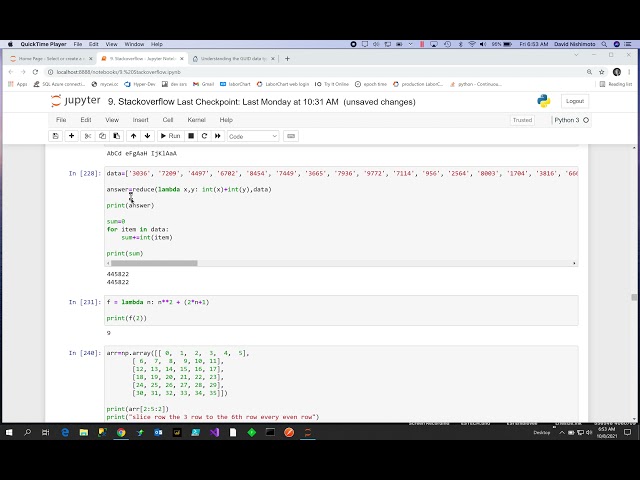Switch to the Understanding the GUID data tab
This screenshot has height=480, width=640.
pos(233,59)
